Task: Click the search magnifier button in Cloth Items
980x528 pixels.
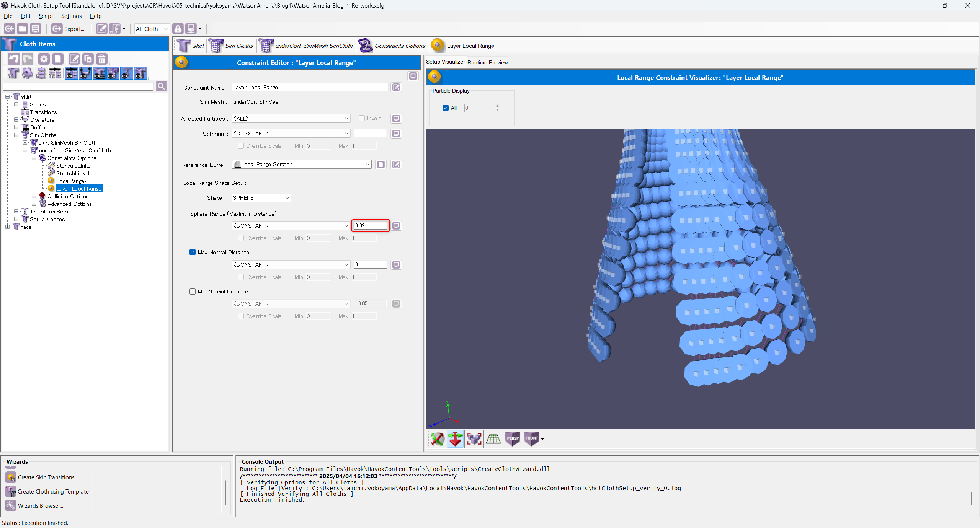Action: pyautogui.click(x=161, y=86)
